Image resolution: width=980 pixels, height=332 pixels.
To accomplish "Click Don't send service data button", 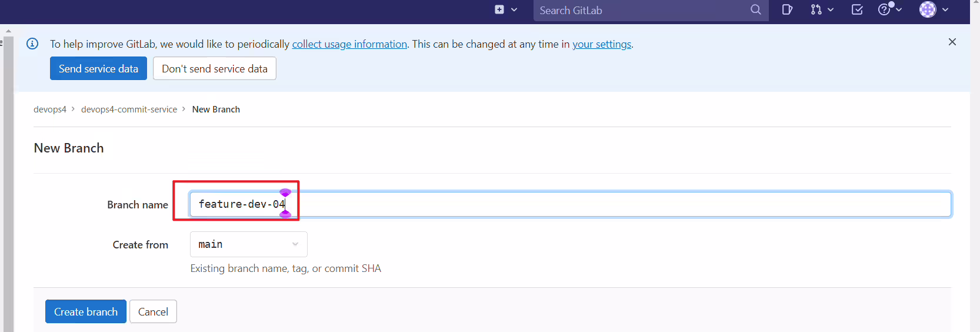I will click(x=215, y=68).
